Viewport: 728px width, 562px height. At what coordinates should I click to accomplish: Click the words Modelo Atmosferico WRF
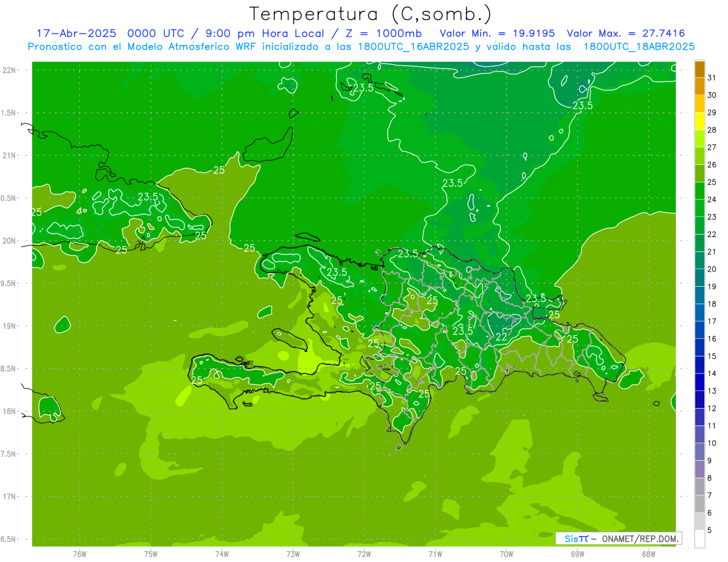[191, 47]
